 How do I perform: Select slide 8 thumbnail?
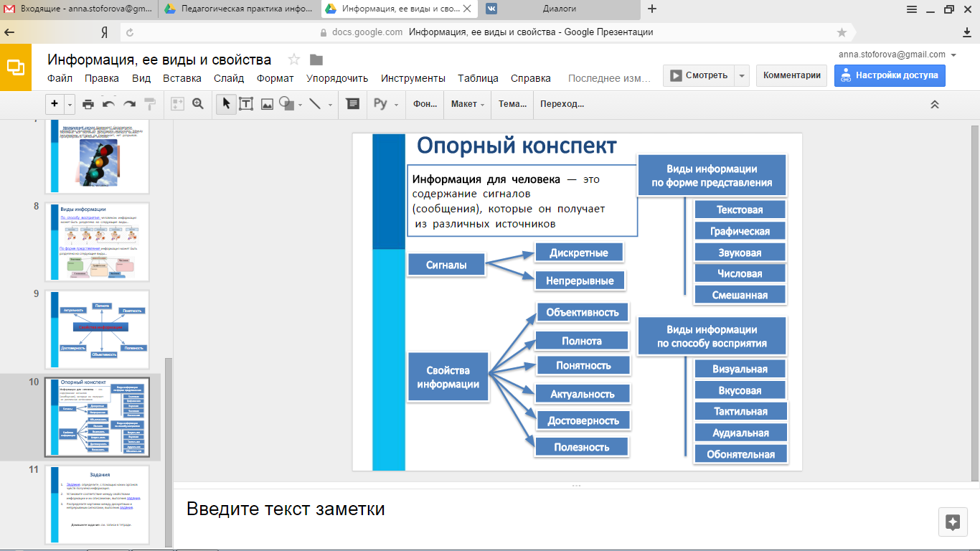97,242
